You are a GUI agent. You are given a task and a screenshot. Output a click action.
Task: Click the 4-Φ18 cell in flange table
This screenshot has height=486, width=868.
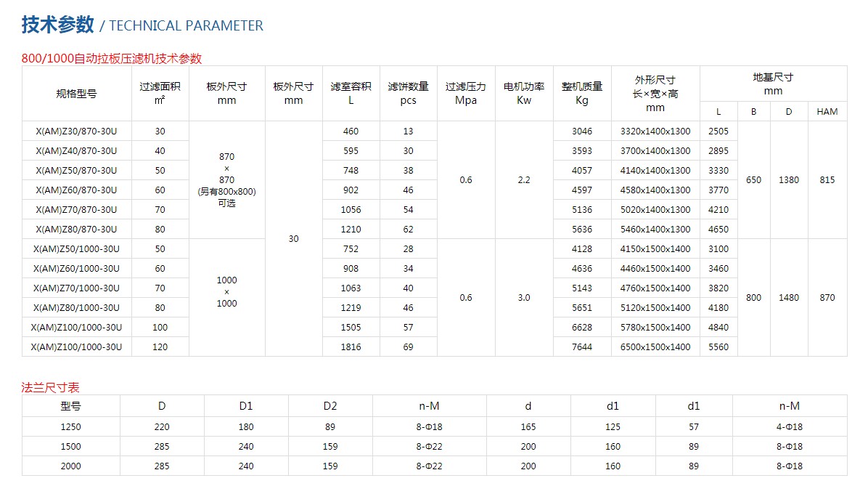789,427
